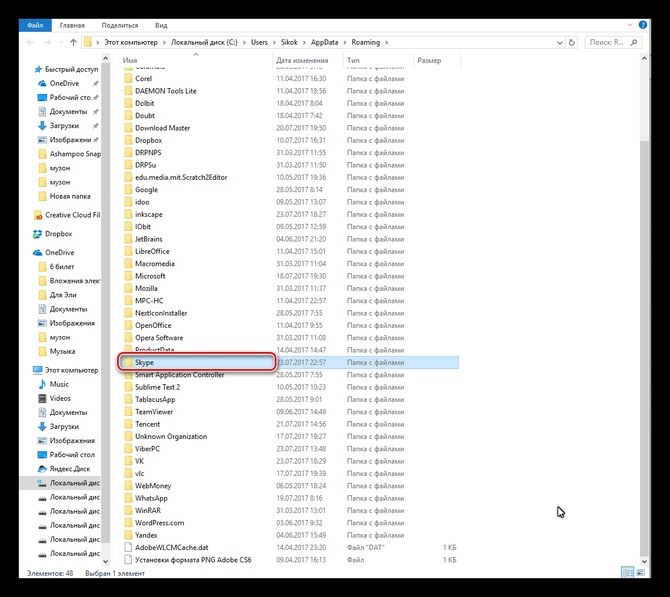Open the Файл ribbon tab
The width and height of the screenshot is (670, 597).
pos(35,25)
